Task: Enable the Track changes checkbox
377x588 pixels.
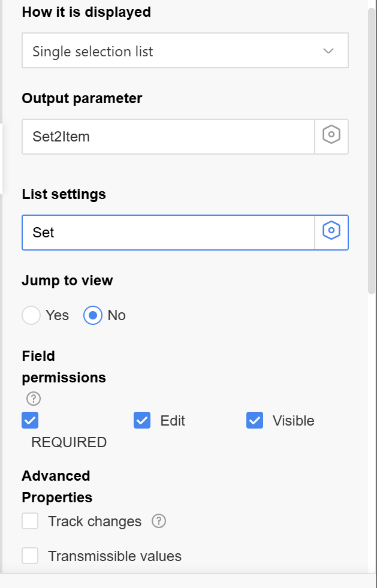Action: (x=30, y=521)
